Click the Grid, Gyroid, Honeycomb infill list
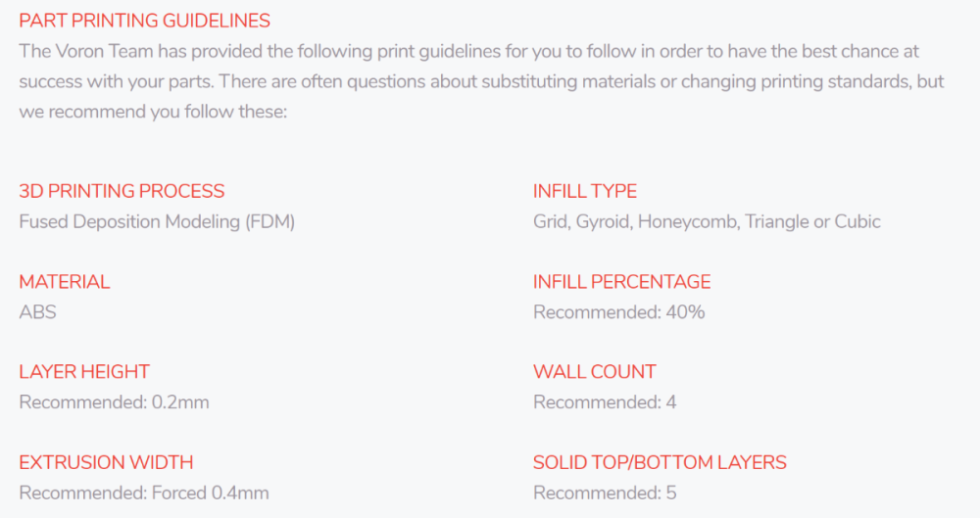Viewport: 980px width, 518px height. 707,222
